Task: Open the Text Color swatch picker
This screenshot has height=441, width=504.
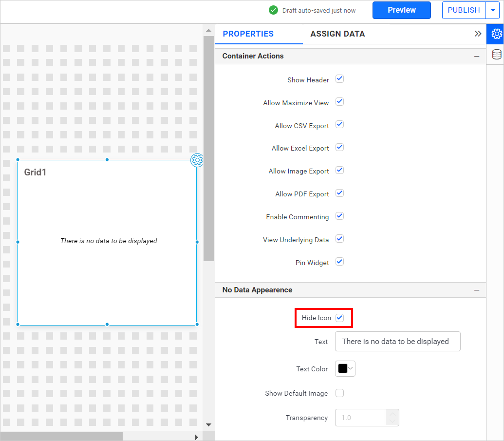Action: [x=345, y=369]
